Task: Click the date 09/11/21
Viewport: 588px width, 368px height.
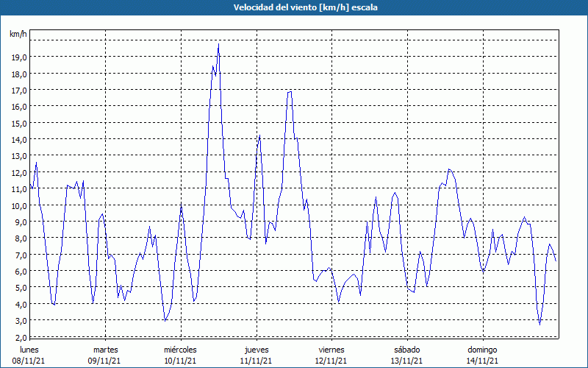Action: click(104, 361)
